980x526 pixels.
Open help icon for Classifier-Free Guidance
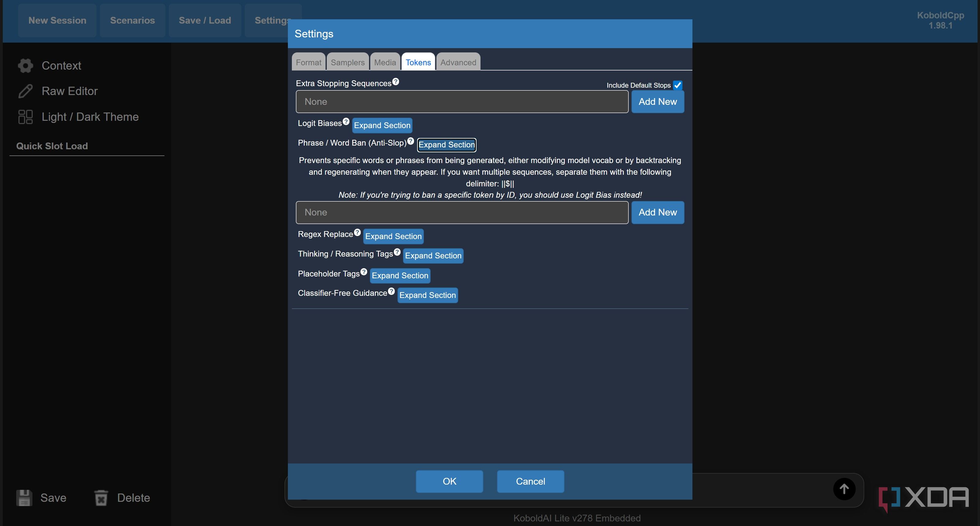[x=391, y=292]
